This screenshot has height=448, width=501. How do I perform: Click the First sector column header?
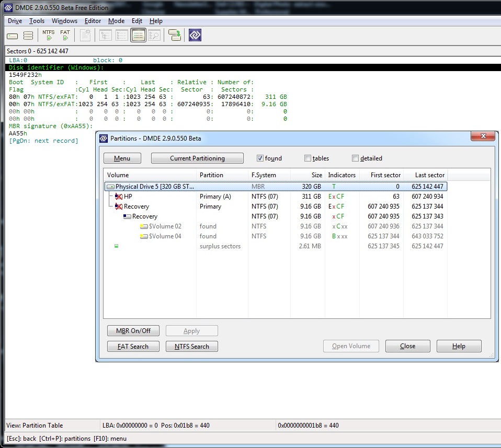pos(381,175)
